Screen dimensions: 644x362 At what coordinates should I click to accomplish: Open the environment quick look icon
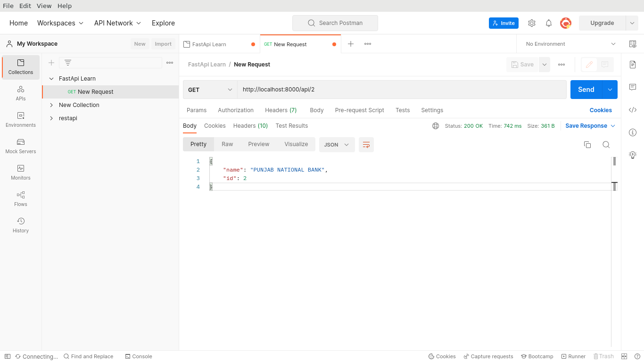pyautogui.click(x=633, y=44)
